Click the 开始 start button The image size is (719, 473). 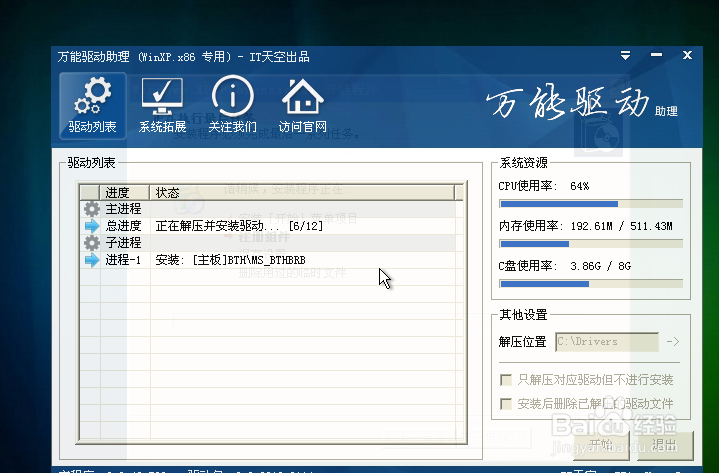click(x=601, y=445)
